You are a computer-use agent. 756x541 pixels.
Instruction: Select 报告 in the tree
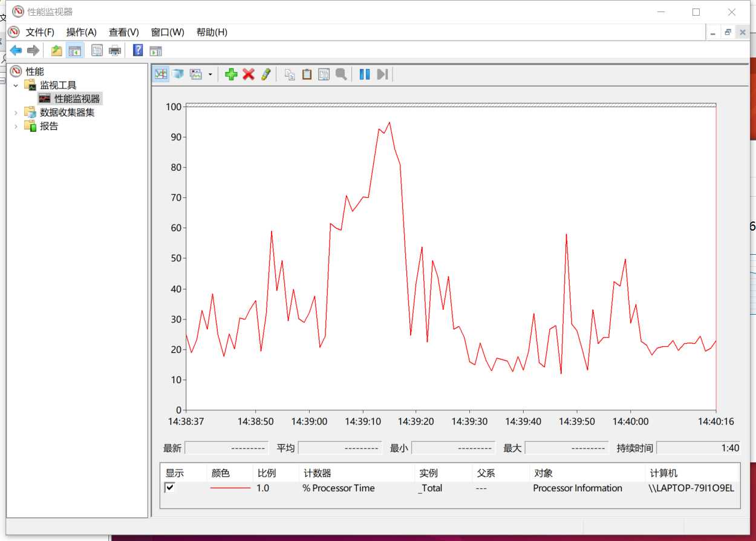[49, 126]
